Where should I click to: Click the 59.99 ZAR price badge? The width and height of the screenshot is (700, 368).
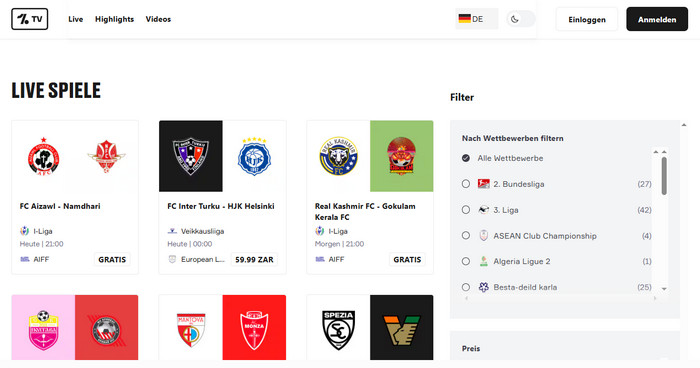click(254, 259)
